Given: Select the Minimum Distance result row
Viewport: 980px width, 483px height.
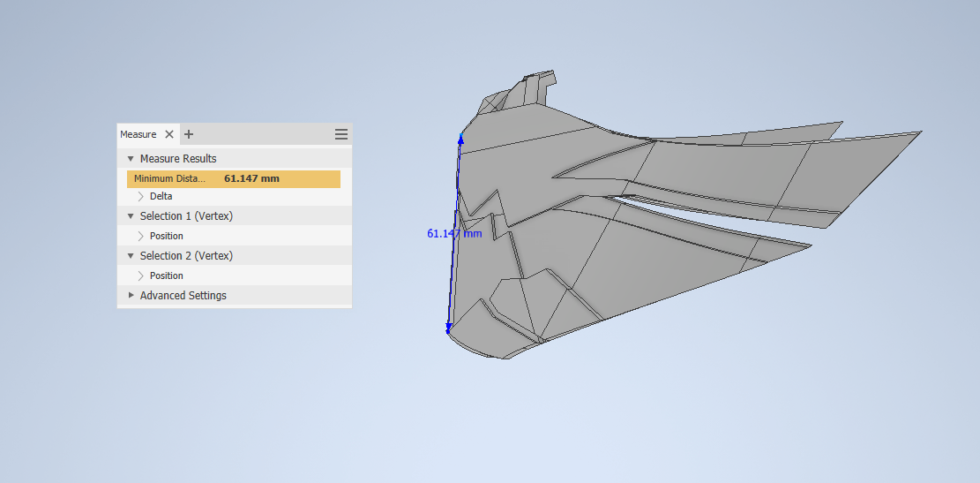Looking at the screenshot, I should 234,179.
